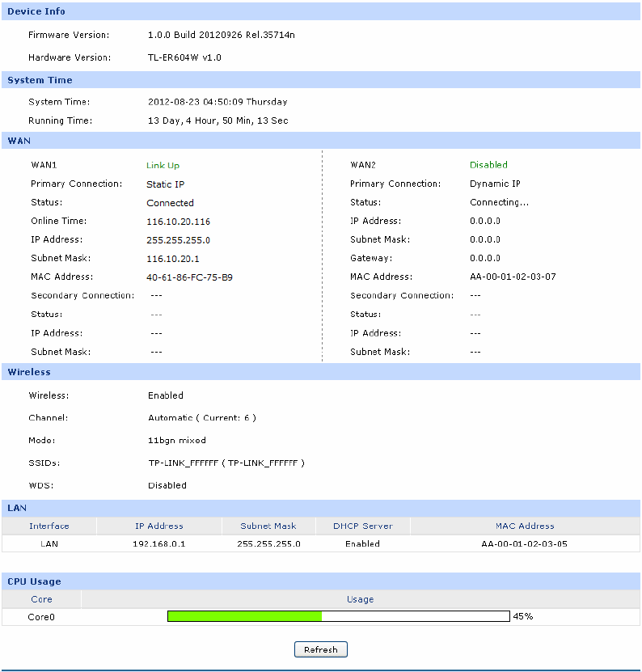Click the Core0 CPU usage progress bar
The width and height of the screenshot is (642, 672).
point(338,616)
